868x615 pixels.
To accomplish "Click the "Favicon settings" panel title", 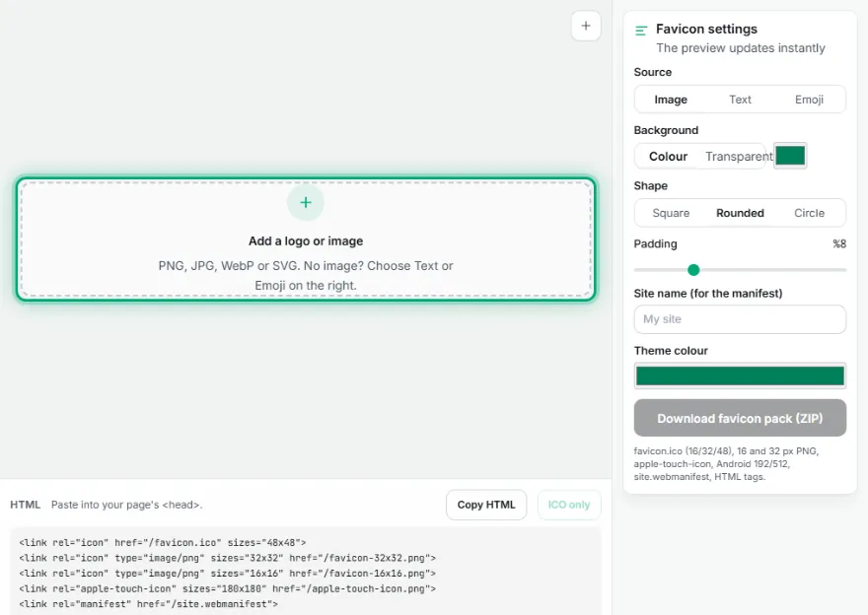I will pos(706,29).
